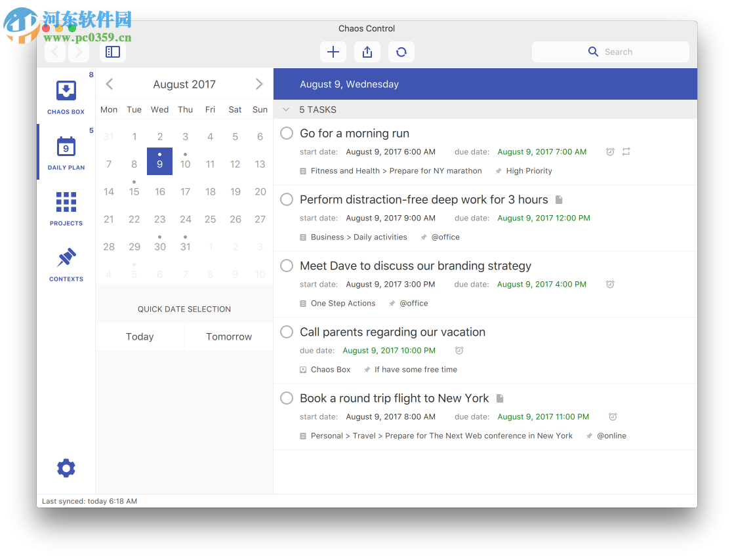Open the 'One Step Actions' project link

coord(342,303)
